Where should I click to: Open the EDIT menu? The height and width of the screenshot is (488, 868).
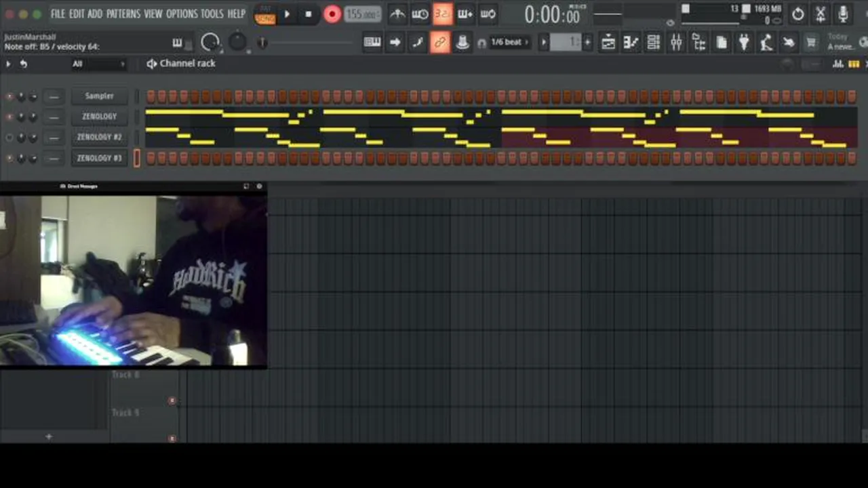coord(76,14)
